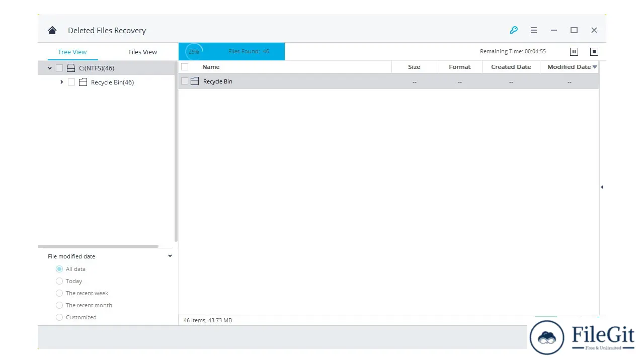Collapse the C:(NTFS)(46) tree node
The width and height of the screenshot is (644, 362).
tap(50, 68)
